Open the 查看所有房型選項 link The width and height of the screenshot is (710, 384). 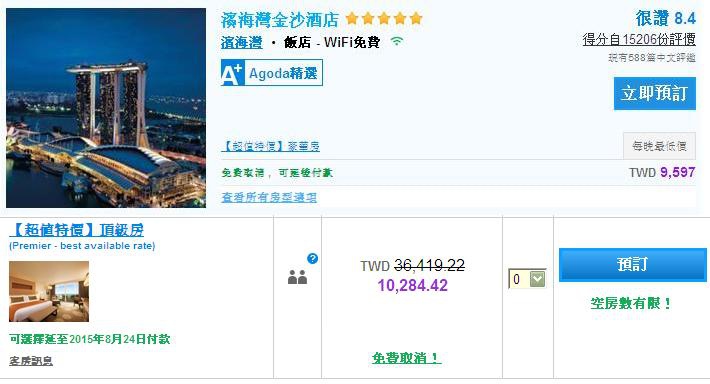click(269, 197)
